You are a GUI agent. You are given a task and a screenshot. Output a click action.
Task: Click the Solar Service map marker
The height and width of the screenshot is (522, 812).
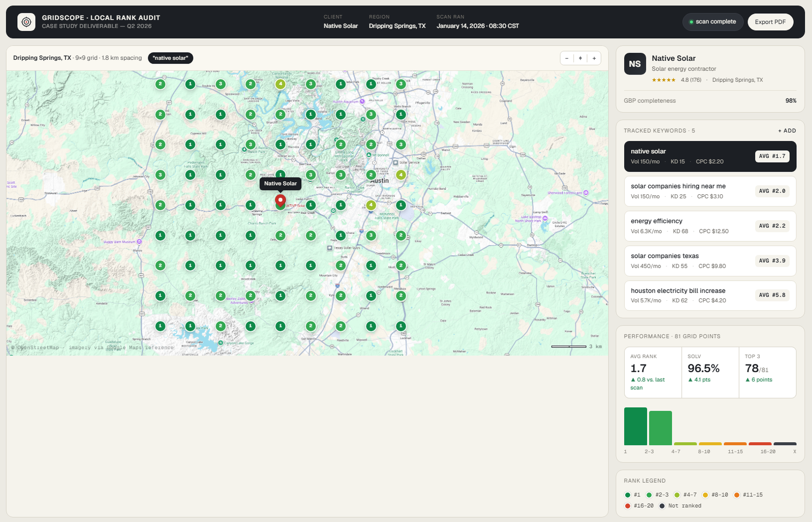click(396, 163)
